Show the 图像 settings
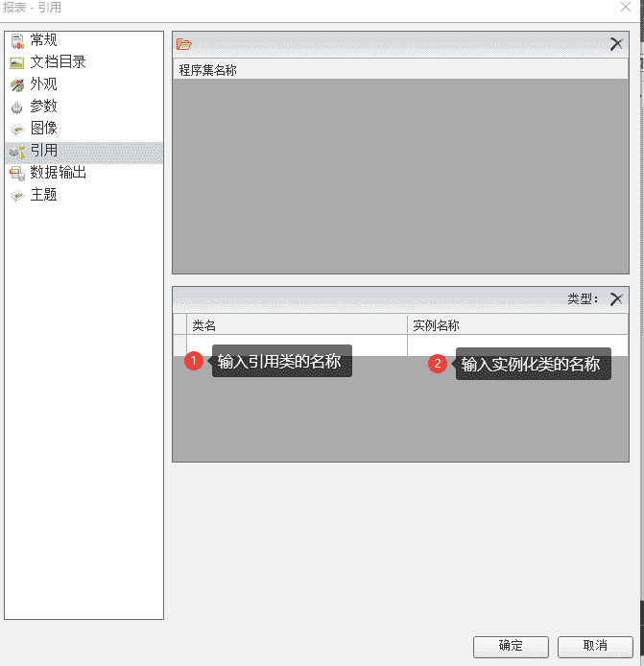 click(x=83, y=129)
